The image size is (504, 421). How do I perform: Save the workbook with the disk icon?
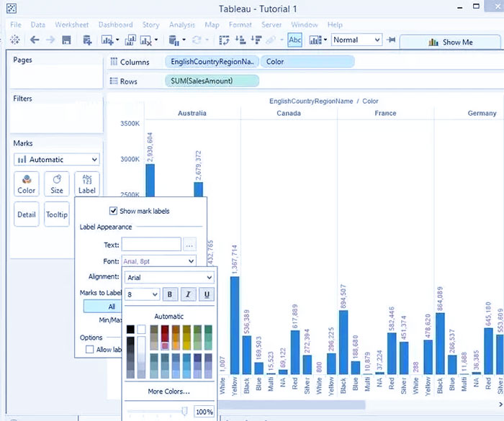point(66,40)
